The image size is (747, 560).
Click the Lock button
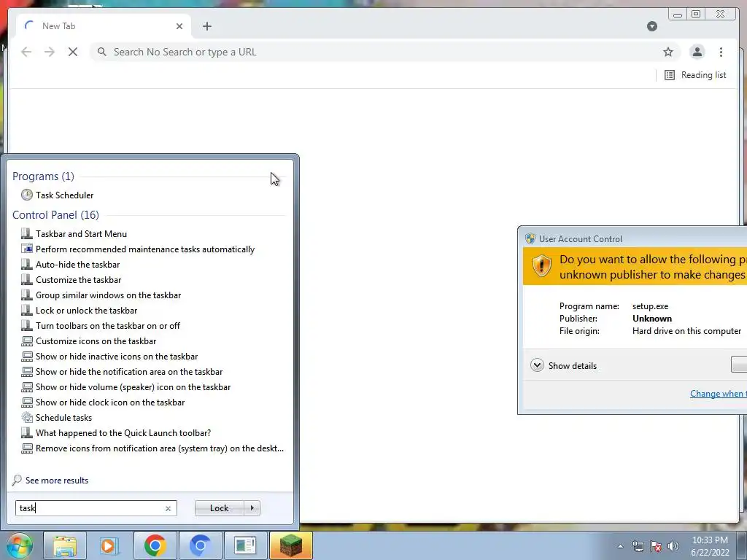tap(219, 508)
